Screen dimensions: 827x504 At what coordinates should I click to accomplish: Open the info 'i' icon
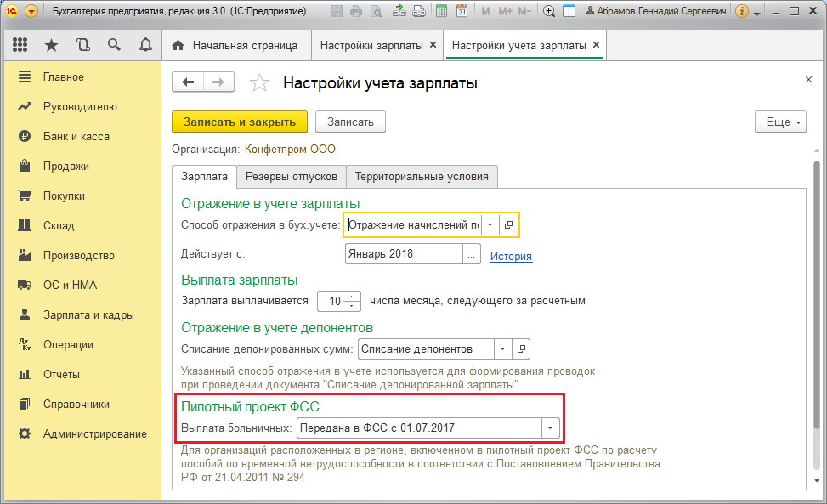point(741,11)
